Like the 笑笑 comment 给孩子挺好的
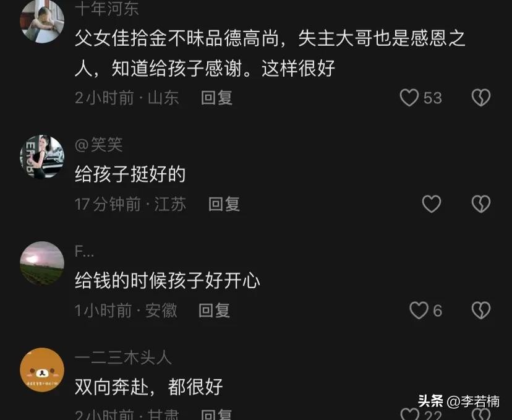The width and height of the screenshot is (512, 420). point(432,204)
